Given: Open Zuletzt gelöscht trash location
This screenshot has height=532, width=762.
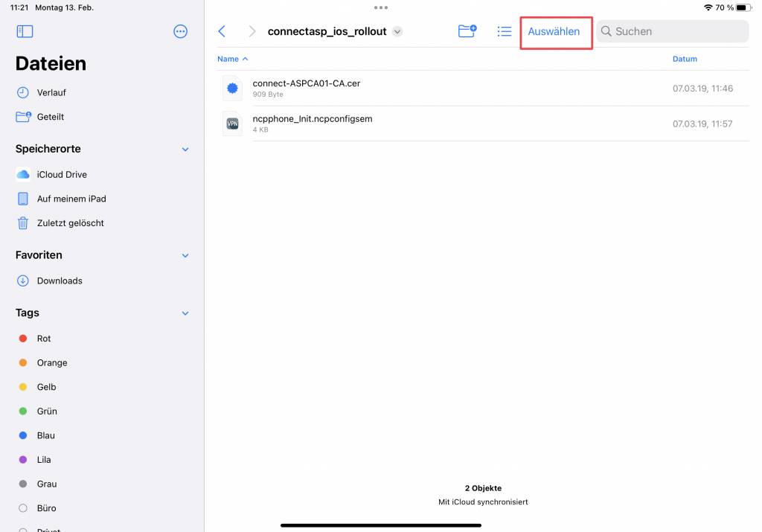Looking at the screenshot, I should 70,223.
